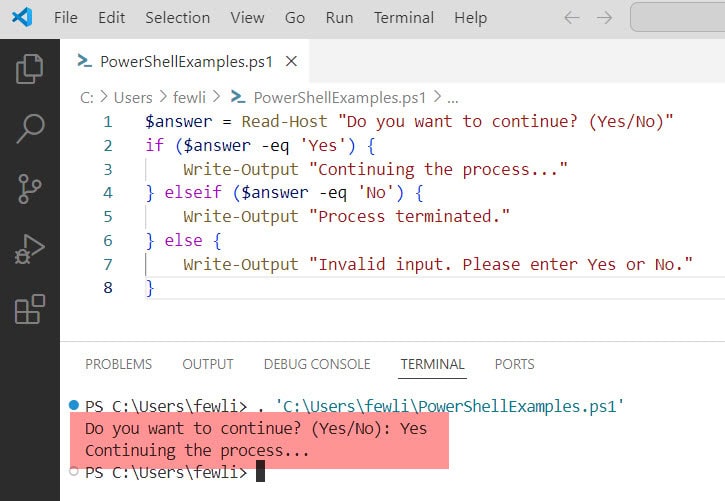Image resolution: width=725 pixels, height=501 pixels.
Task: Open the Search view in activity bar
Action: 30,128
